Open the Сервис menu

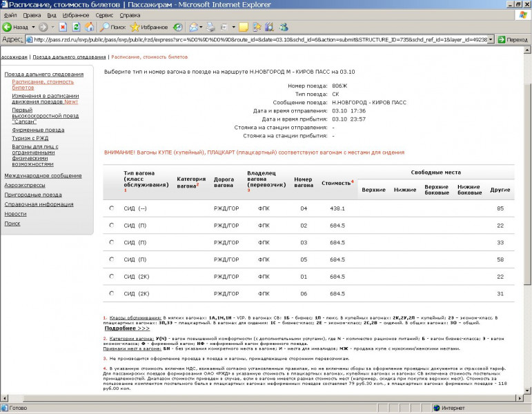pos(104,15)
